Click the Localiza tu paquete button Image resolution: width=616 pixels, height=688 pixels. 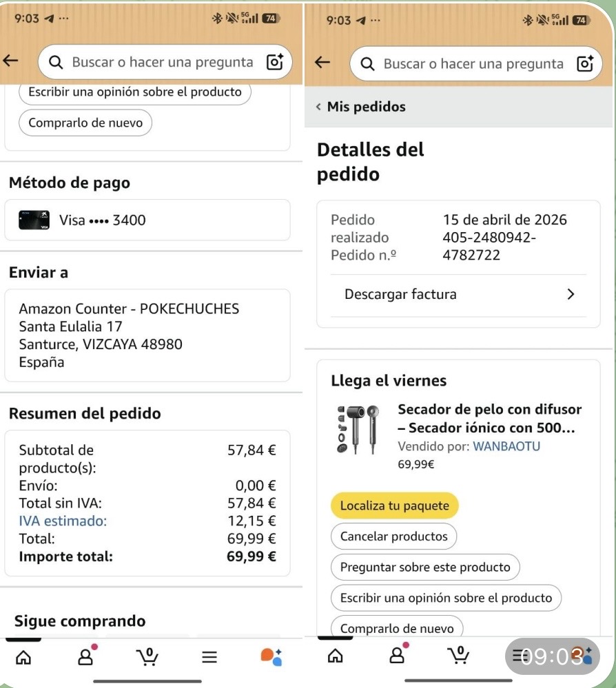click(394, 505)
